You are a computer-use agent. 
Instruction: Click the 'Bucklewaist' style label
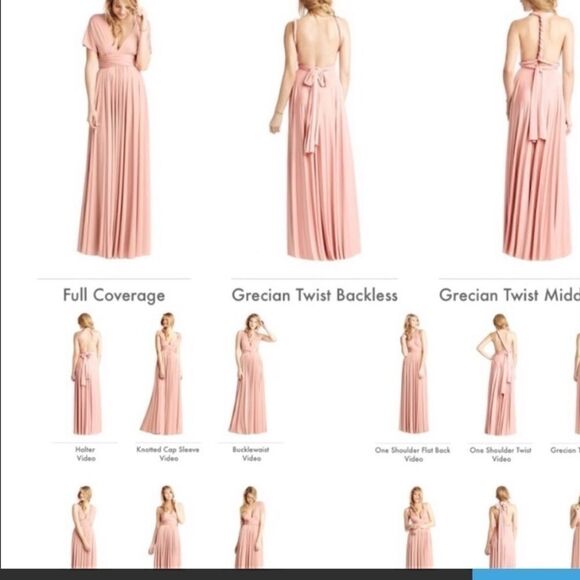[251, 449]
